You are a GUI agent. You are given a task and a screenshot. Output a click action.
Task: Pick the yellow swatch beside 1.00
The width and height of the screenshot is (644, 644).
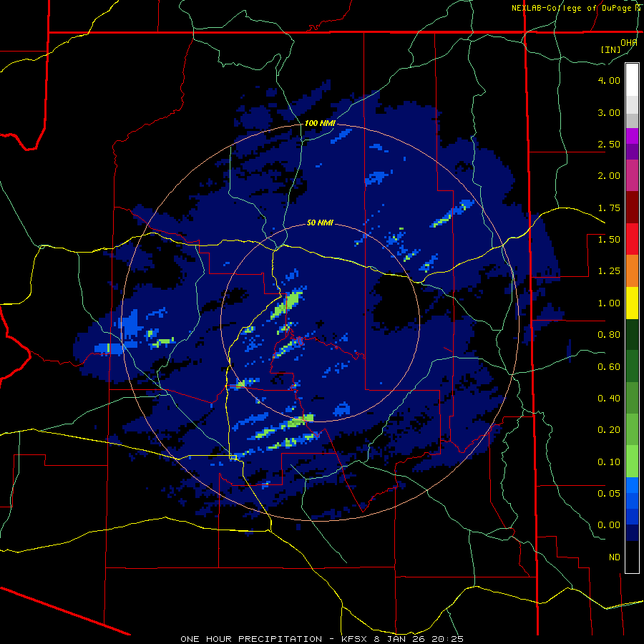632,303
